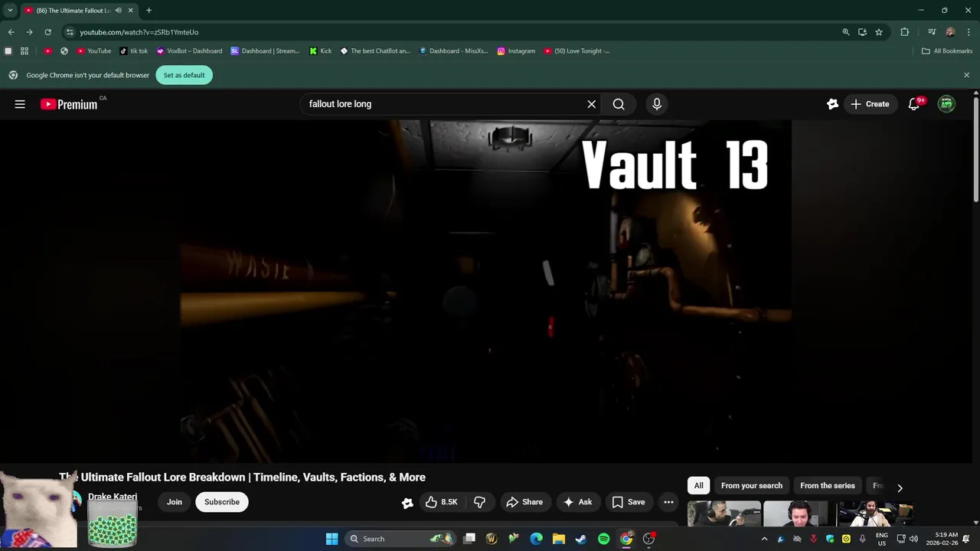
Task: Open Chrome profile avatar
Action: click(950, 32)
